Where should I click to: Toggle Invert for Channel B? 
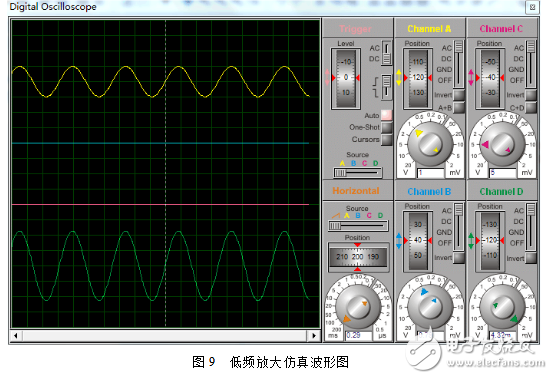[x=459, y=258]
